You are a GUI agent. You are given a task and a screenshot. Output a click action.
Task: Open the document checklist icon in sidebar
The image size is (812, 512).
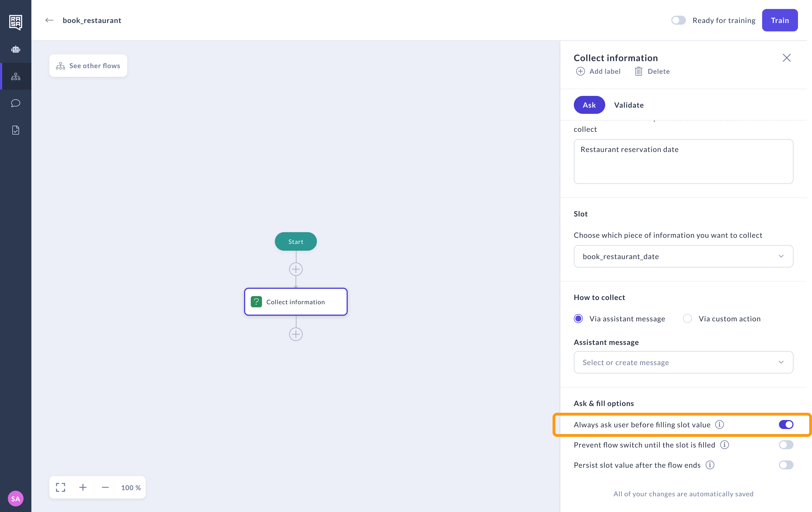(x=15, y=130)
